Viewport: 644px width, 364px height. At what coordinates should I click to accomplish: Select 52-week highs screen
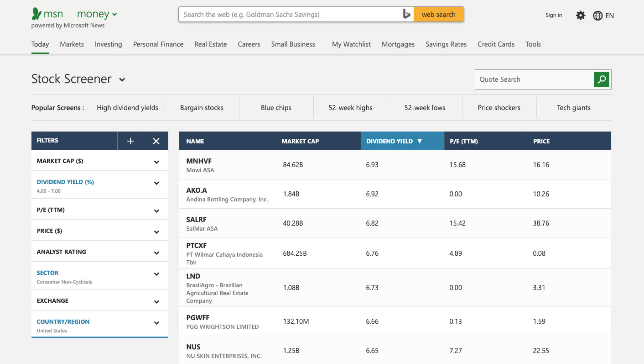point(350,108)
